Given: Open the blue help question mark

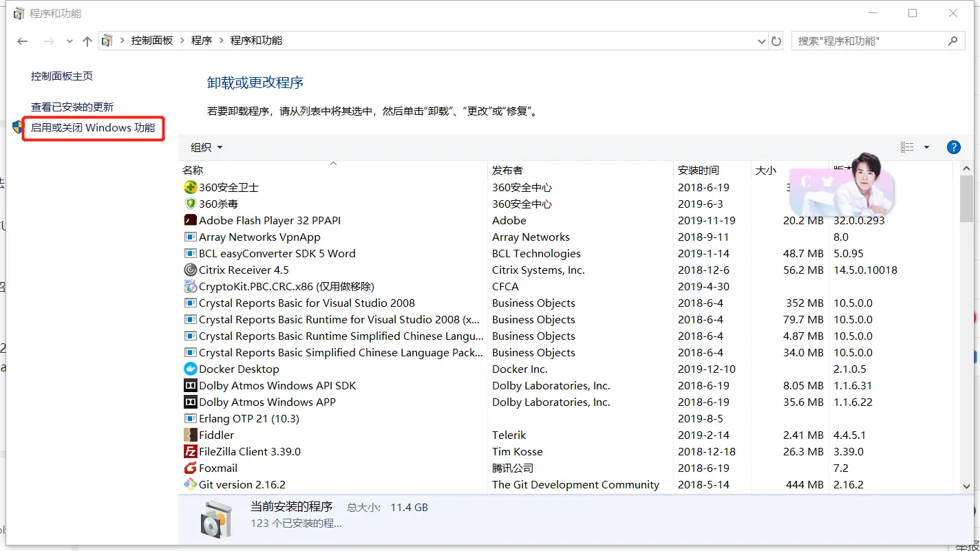Looking at the screenshot, I should click(954, 147).
